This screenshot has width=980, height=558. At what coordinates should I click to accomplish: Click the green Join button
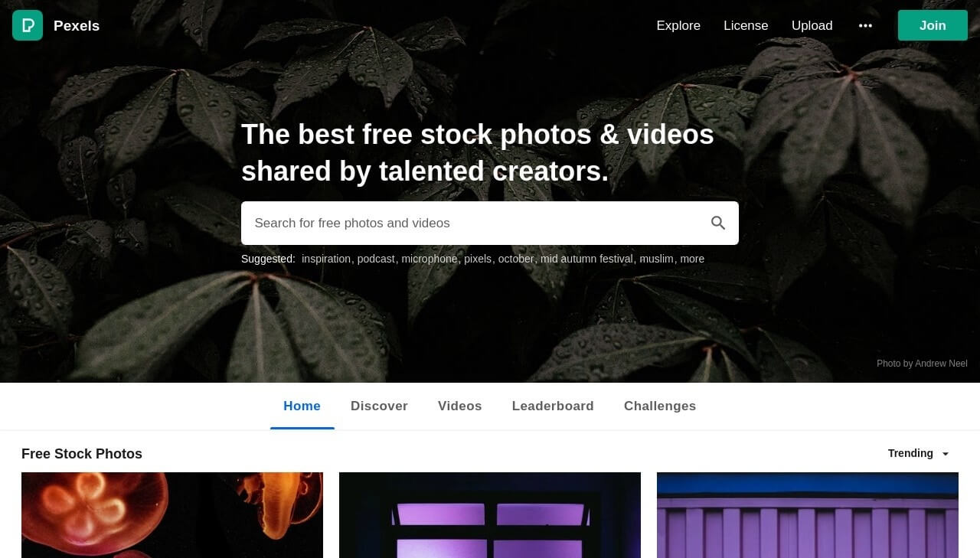tap(933, 25)
